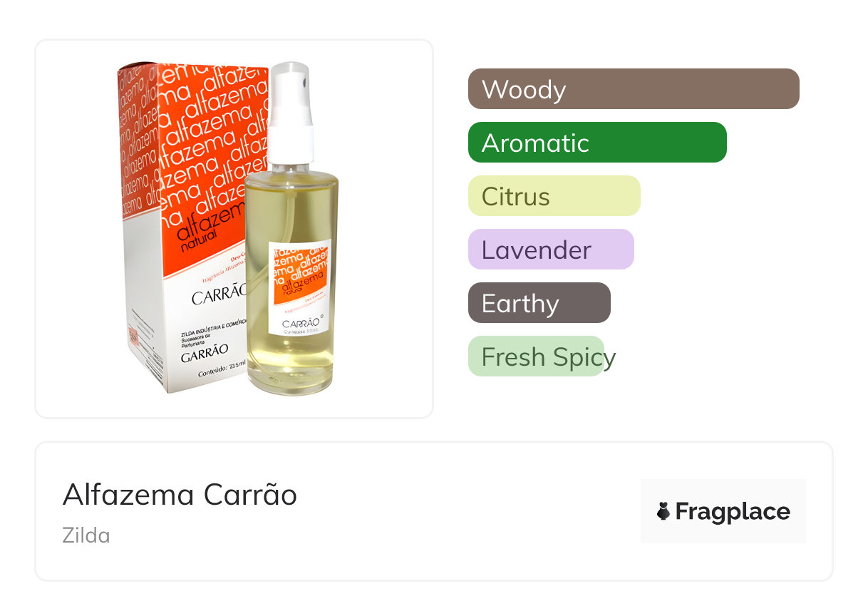Screen dimensions: 868x616
Task: Choose the yellow Citrus accord bar
Action: point(554,196)
